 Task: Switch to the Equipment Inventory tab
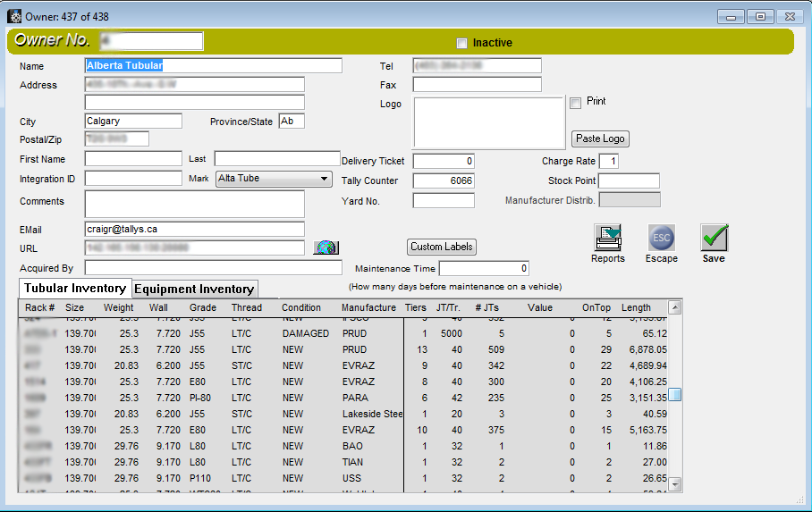[x=195, y=289]
